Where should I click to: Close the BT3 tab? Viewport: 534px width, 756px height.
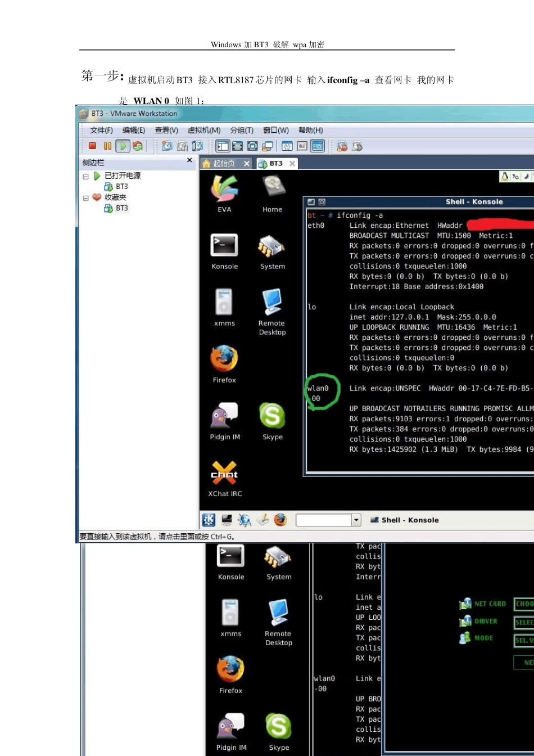coord(292,164)
